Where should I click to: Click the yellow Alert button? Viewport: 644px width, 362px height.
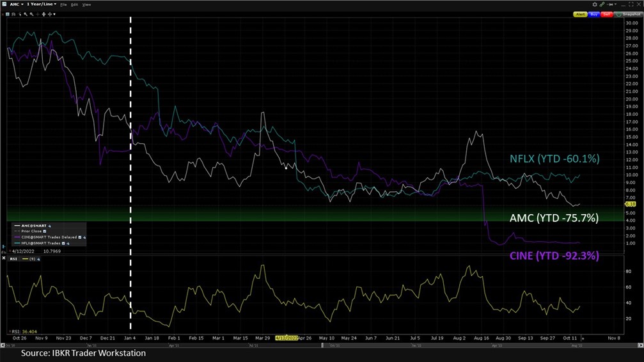pyautogui.click(x=580, y=14)
